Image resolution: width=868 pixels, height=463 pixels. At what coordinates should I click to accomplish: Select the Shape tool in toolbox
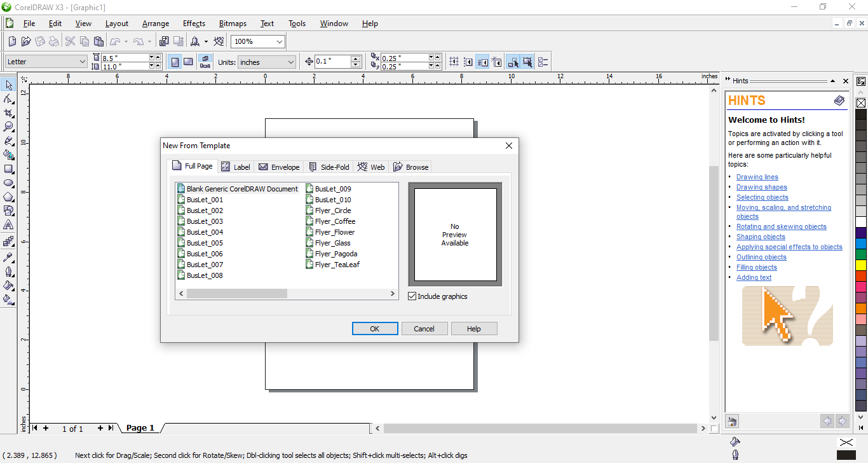[x=9, y=99]
